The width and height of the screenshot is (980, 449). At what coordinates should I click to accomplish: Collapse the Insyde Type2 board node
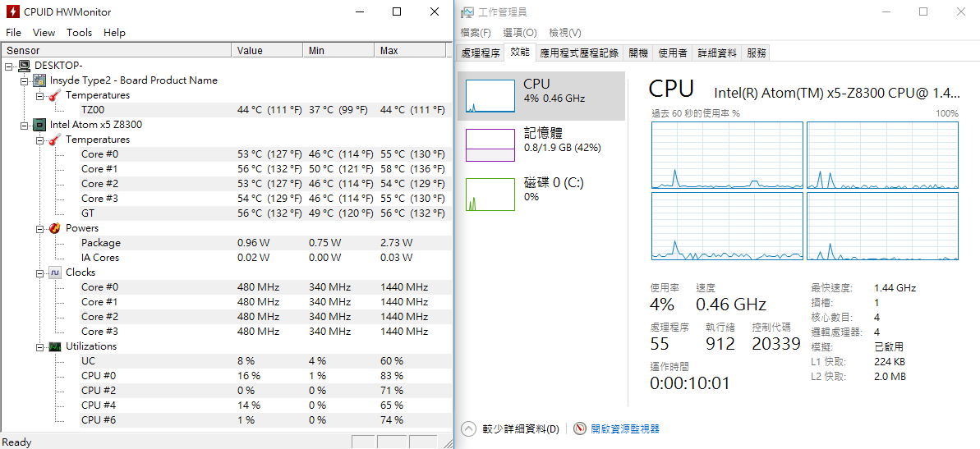(x=25, y=80)
